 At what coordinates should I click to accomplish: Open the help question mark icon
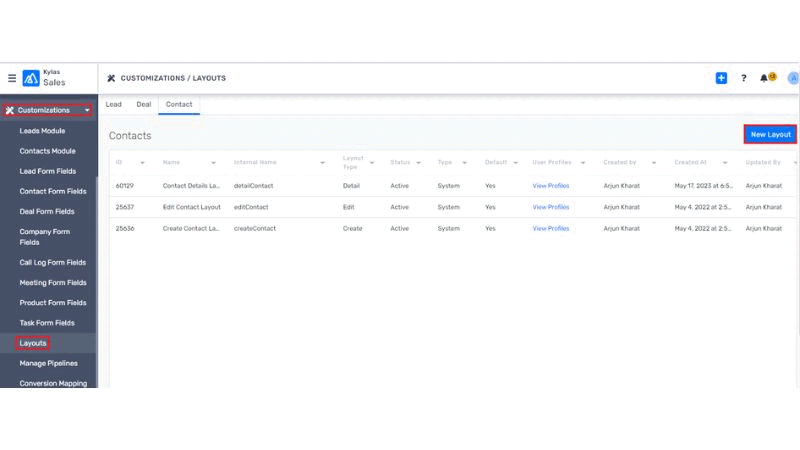[744, 78]
